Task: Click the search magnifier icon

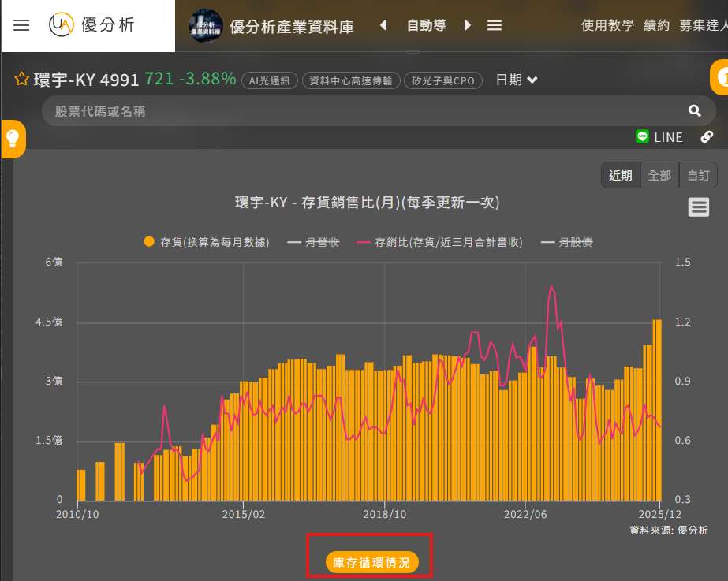Action: click(x=694, y=111)
